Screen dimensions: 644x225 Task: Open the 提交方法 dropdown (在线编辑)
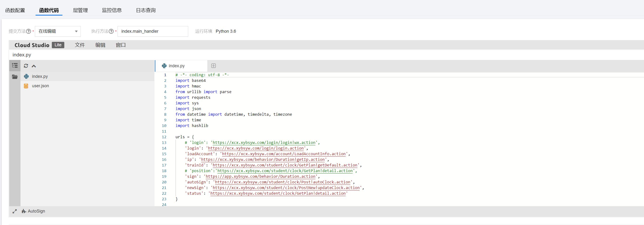point(58,31)
